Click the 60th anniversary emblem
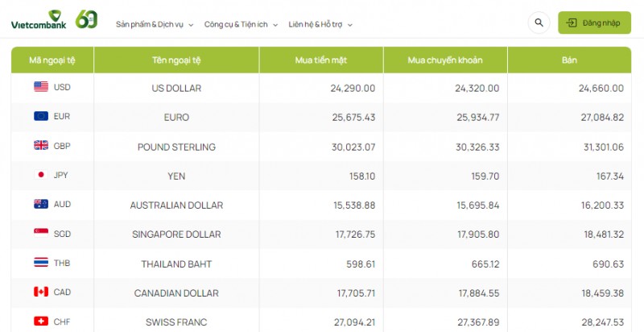644x332 pixels. (87, 20)
